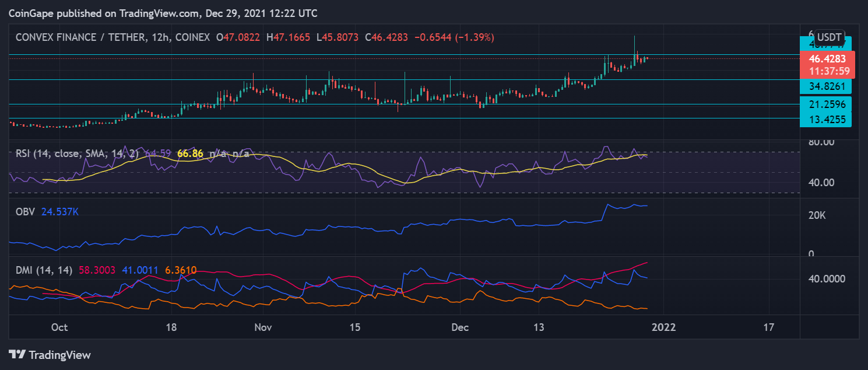Click the OBV indicator label
Viewport: 868px width, 370px height.
[x=26, y=211]
